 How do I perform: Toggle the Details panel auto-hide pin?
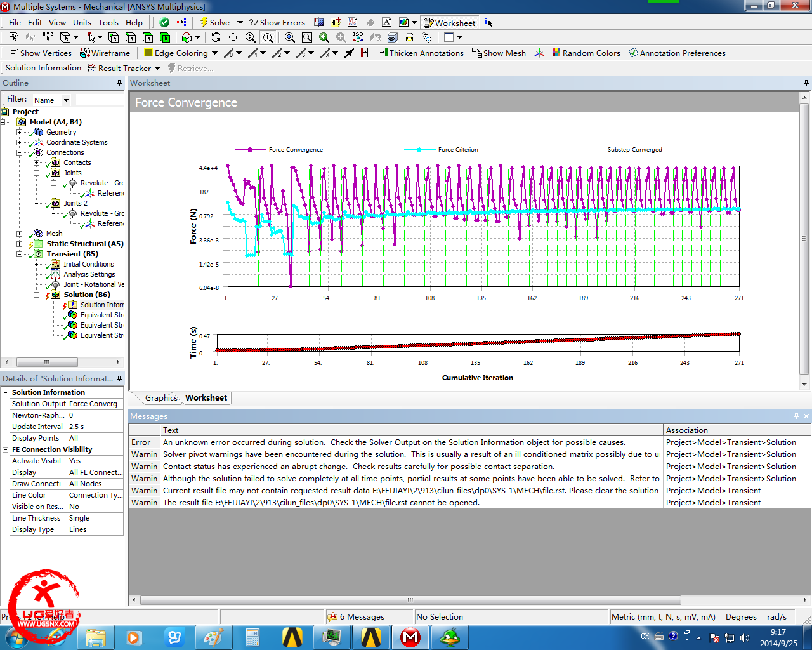119,378
